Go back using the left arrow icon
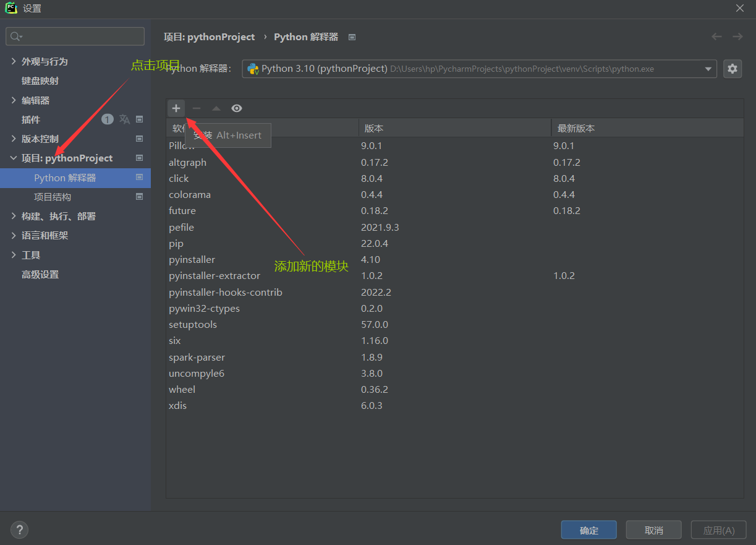The width and height of the screenshot is (756, 545). point(716,36)
